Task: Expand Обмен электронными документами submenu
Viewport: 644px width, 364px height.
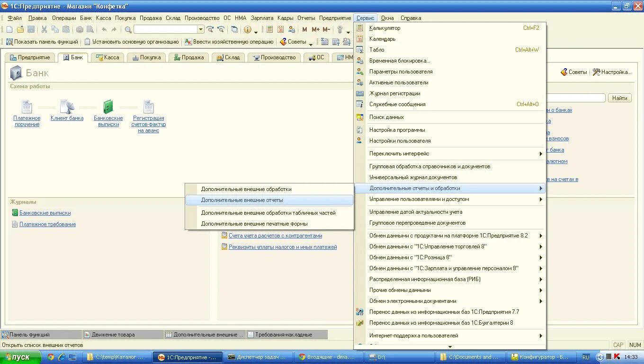Action: (x=449, y=301)
